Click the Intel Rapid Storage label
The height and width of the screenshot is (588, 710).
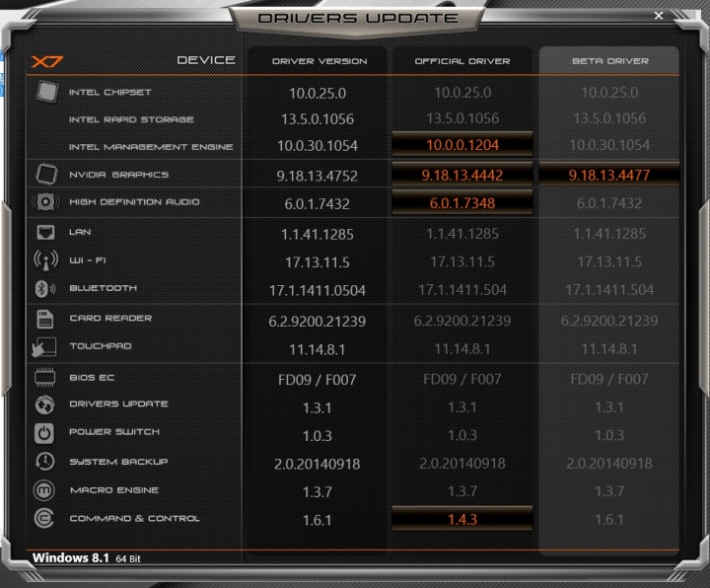tap(131, 119)
